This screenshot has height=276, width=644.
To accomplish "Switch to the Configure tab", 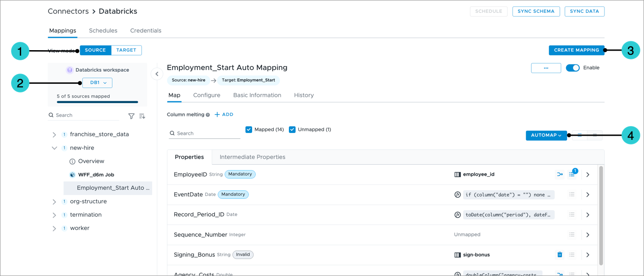I will [207, 95].
